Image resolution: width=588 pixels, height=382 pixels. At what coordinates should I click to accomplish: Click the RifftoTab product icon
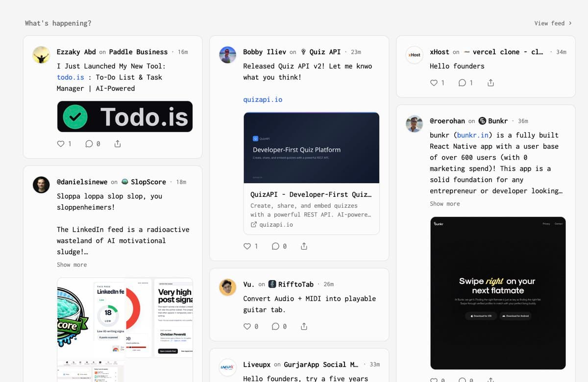coord(272,284)
